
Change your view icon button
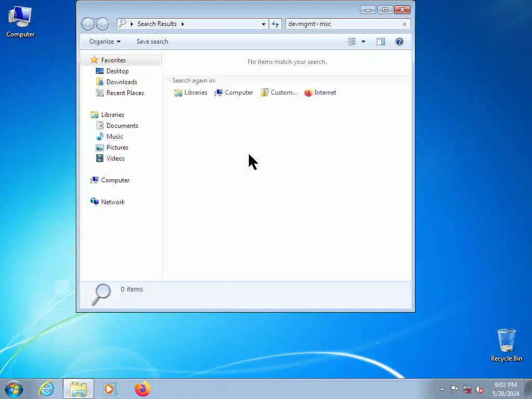(352, 42)
